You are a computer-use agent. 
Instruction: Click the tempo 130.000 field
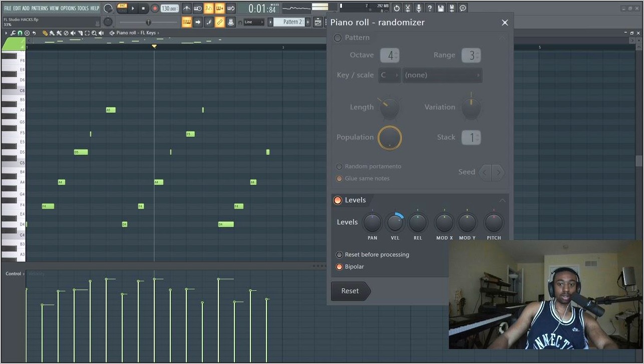pyautogui.click(x=169, y=9)
